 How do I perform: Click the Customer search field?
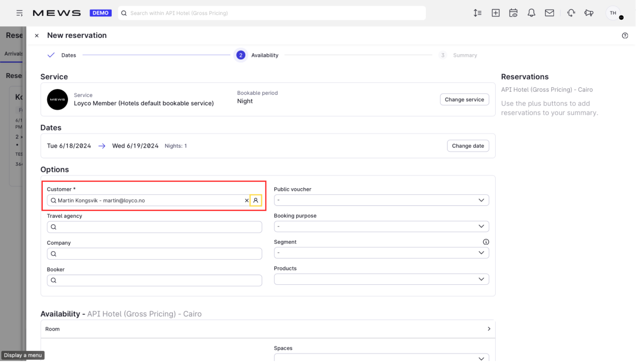(148, 201)
